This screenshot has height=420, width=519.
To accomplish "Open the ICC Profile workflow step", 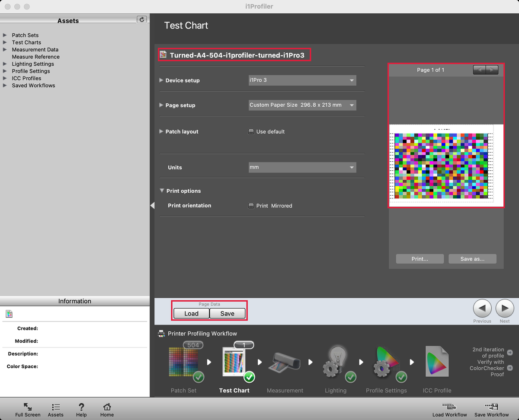I will pos(437,362).
